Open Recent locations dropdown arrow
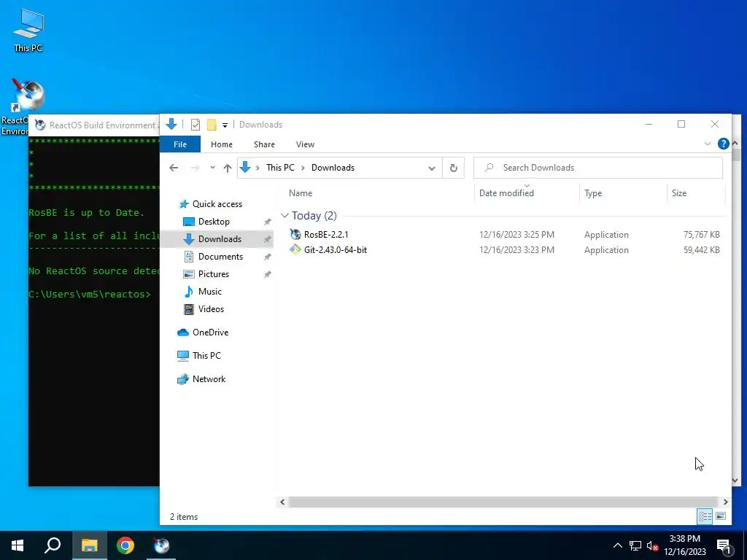 pos(212,168)
